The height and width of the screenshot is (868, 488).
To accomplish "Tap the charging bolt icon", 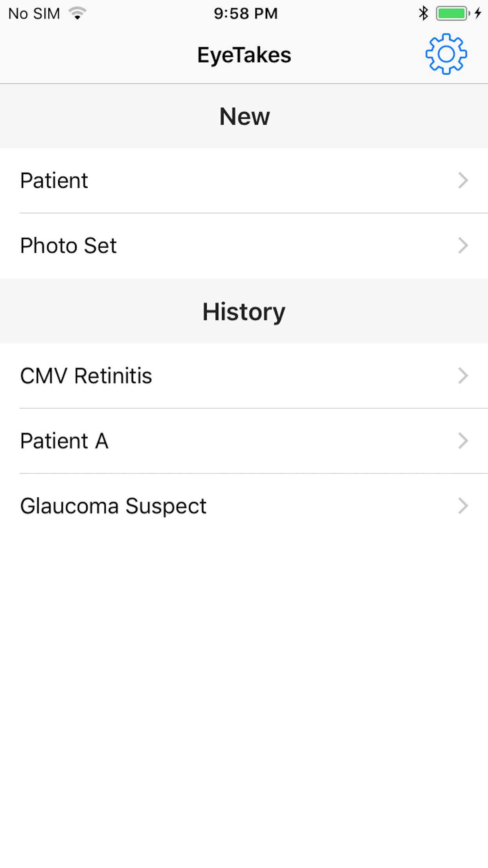I will (478, 13).
